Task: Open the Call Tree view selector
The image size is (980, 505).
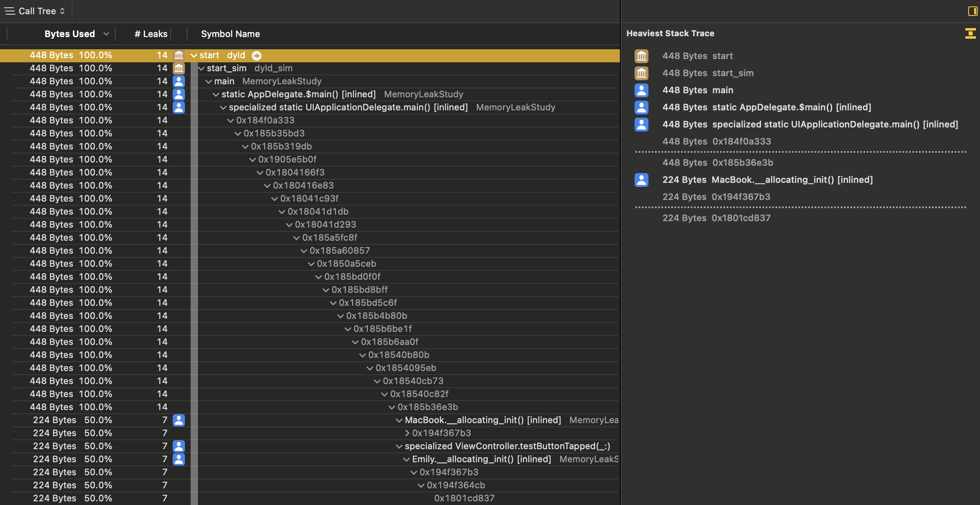Action: point(42,11)
